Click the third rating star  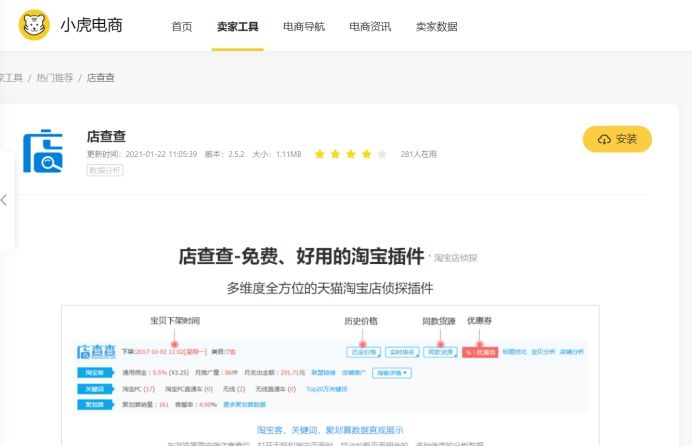click(351, 154)
